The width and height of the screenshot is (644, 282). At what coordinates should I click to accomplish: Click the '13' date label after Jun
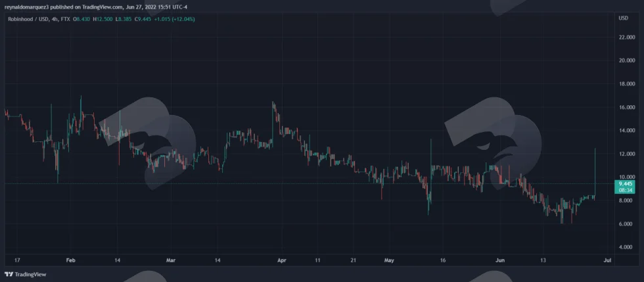pyautogui.click(x=543, y=260)
